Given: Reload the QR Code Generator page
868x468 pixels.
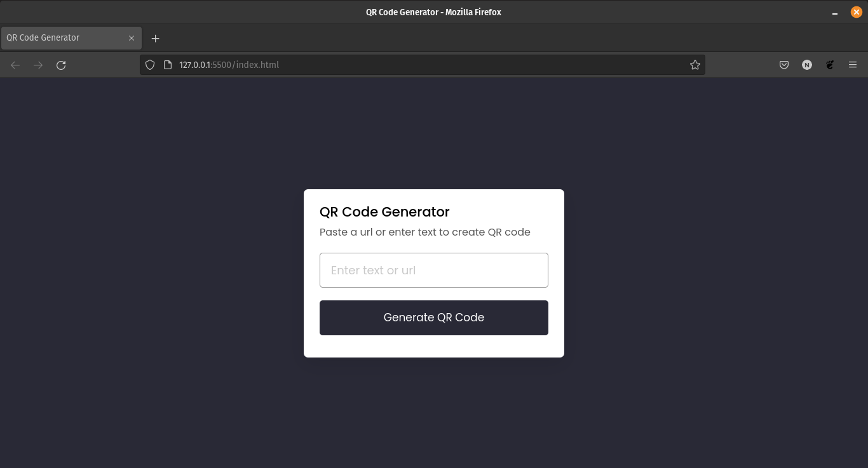Looking at the screenshot, I should (60, 65).
